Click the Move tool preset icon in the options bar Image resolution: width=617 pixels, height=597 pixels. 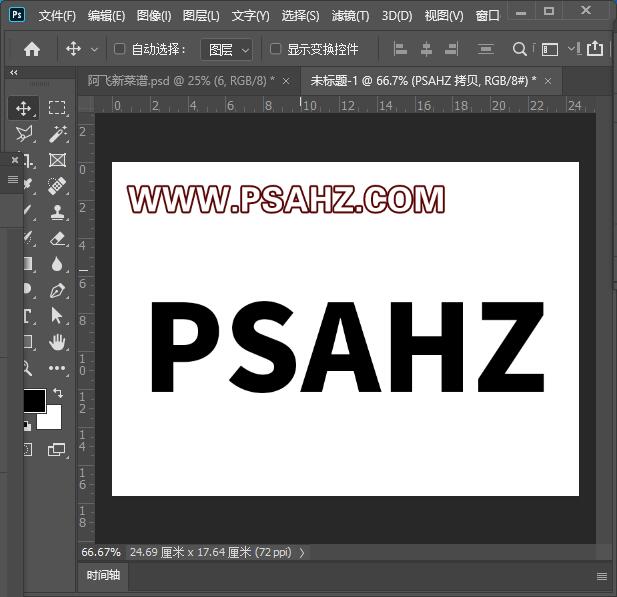(x=74, y=49)
